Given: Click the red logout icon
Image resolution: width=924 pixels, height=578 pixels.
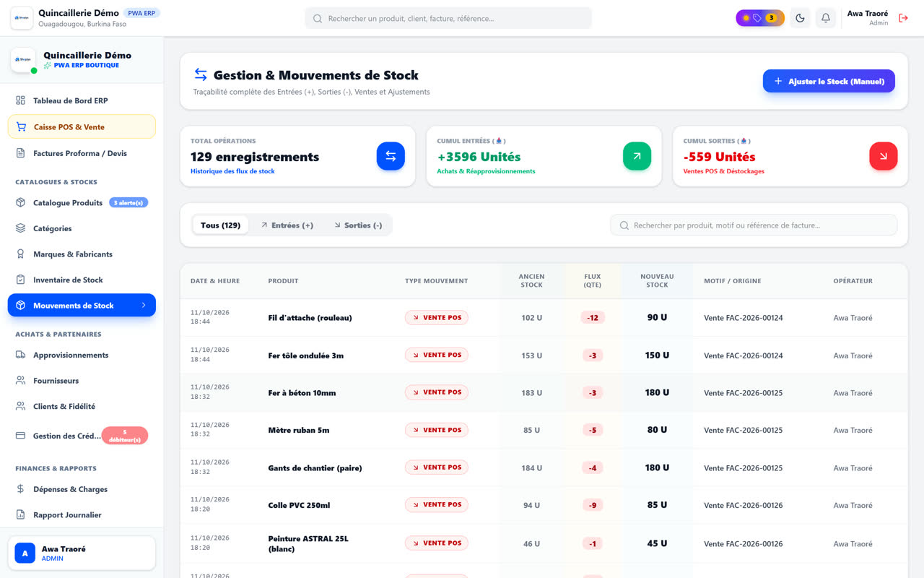Looking at the screenshot, I should coord(903,18).
